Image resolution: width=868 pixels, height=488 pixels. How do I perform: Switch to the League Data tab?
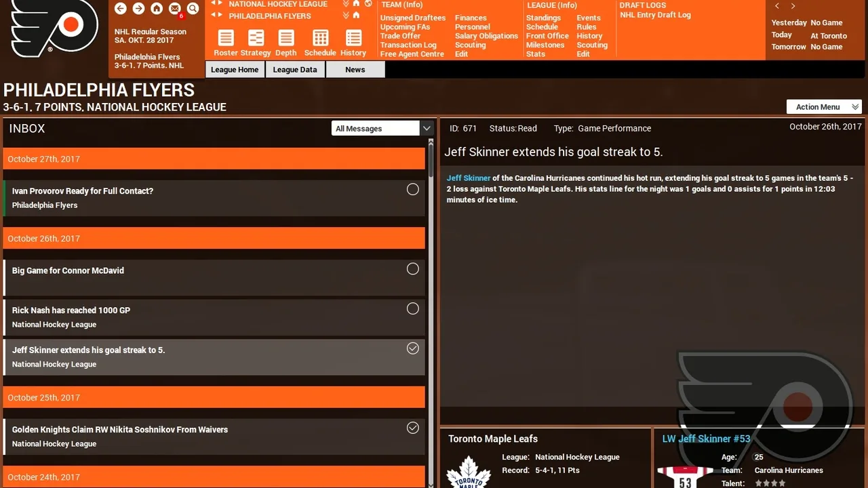tap(295, 69)
